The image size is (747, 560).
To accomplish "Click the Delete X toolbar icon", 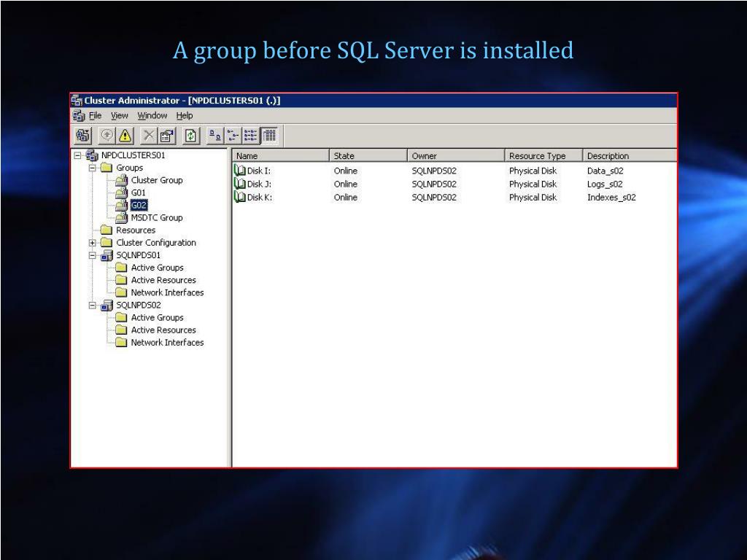I will click(149, 136).
